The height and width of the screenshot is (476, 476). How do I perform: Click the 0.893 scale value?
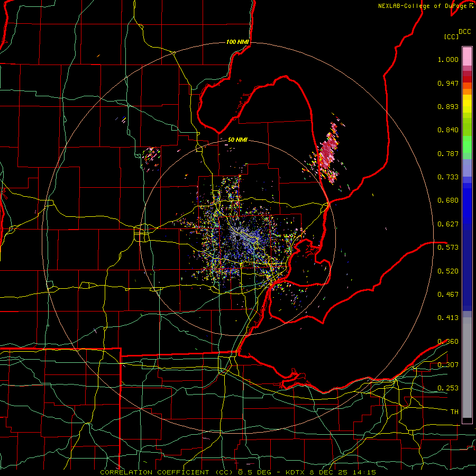448,106
